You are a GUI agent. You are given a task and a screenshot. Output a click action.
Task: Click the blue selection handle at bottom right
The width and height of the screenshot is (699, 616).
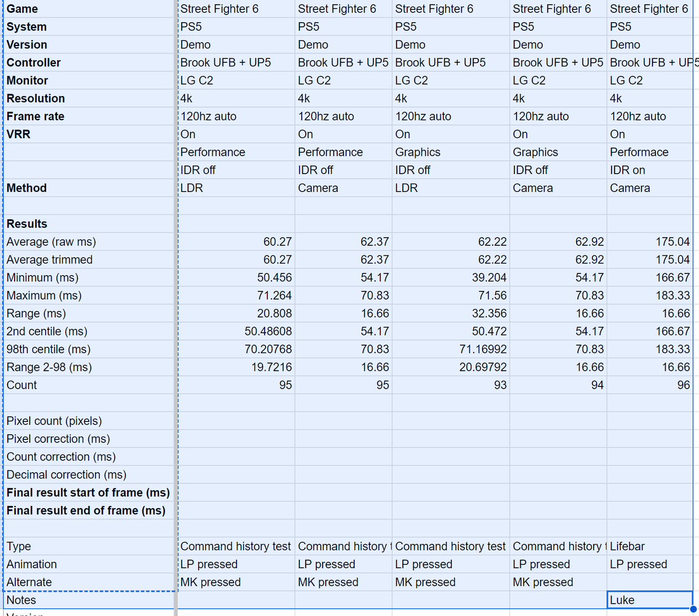click(694, 608)
